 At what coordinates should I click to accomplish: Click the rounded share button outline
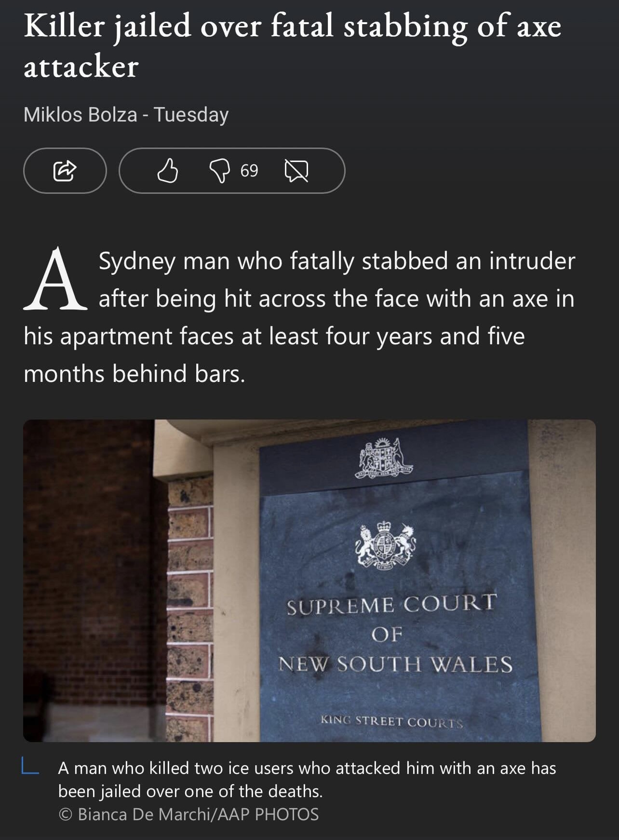pyautogui.click(x=65, y=171)
